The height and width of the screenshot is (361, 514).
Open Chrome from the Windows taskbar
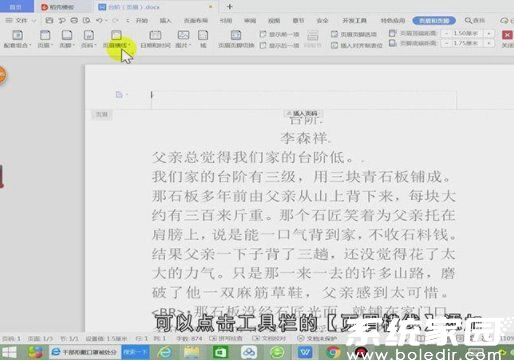333,352
